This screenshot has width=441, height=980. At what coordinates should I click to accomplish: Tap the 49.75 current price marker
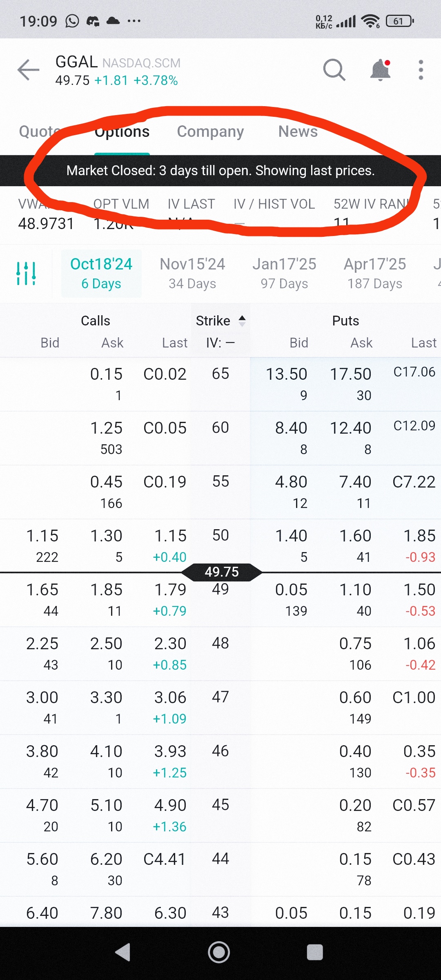pos(222,572)
